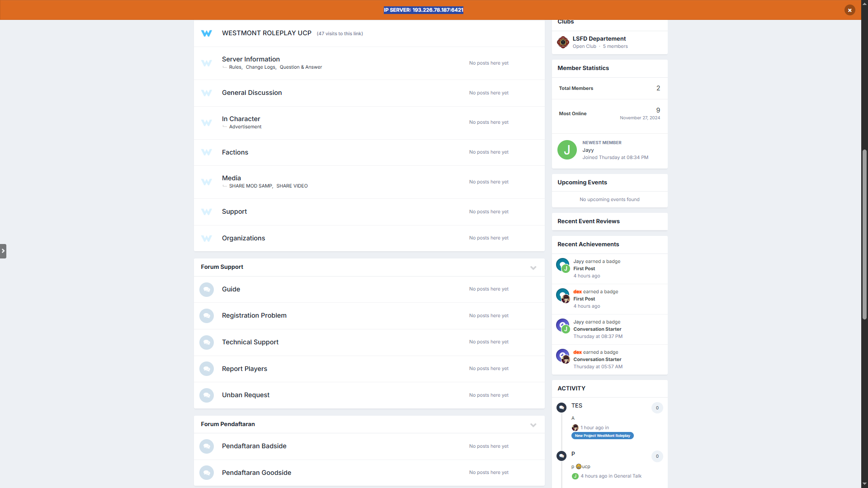Click the forum icon next to General Discussion

[x=207, y=93]
